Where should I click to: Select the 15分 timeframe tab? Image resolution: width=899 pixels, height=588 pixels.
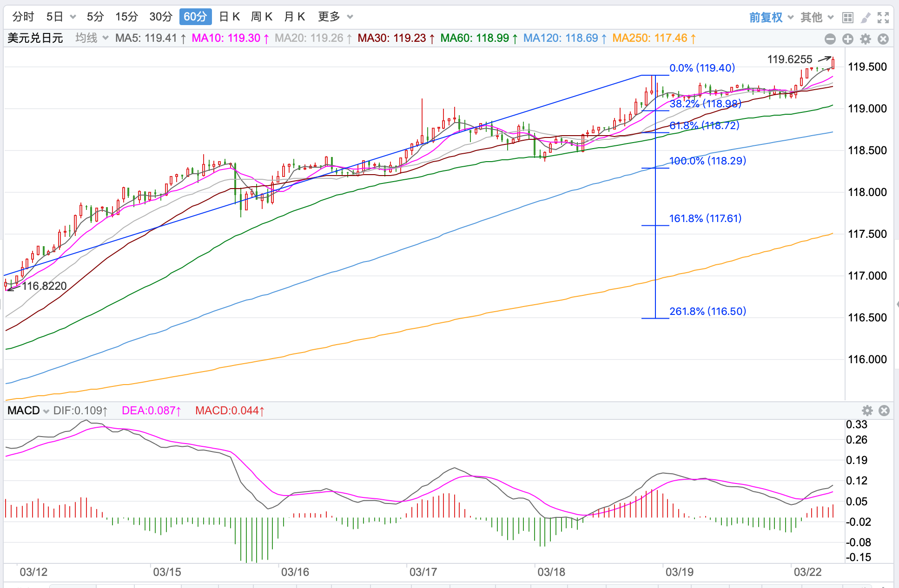click(x=126, y=17)
